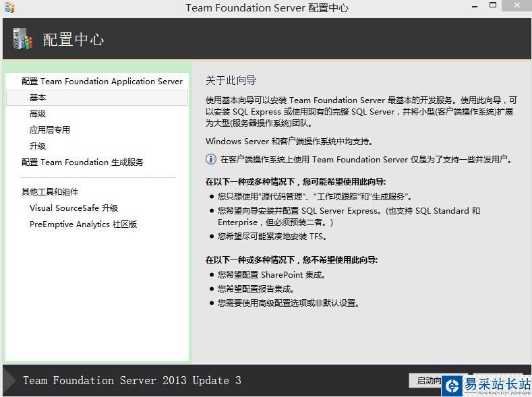Select the 高级 wizard option
The height and width of the screenshot is (397, 532).
pyautogui.click(x=38, y=114)
